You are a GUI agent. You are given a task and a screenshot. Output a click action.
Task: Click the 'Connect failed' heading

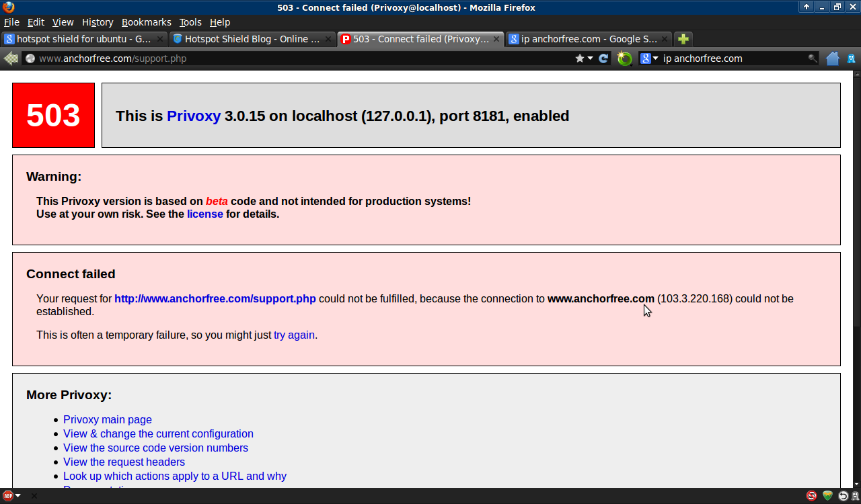tap(71, 274)
